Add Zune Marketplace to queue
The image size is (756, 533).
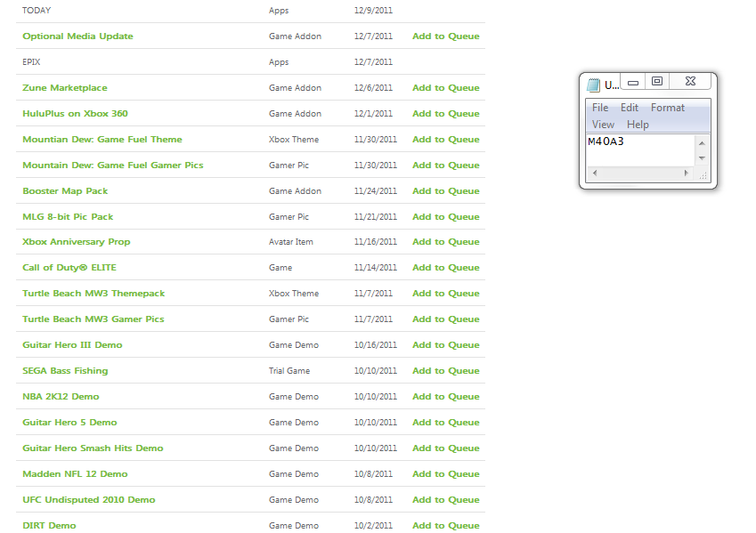pos(446,88)
